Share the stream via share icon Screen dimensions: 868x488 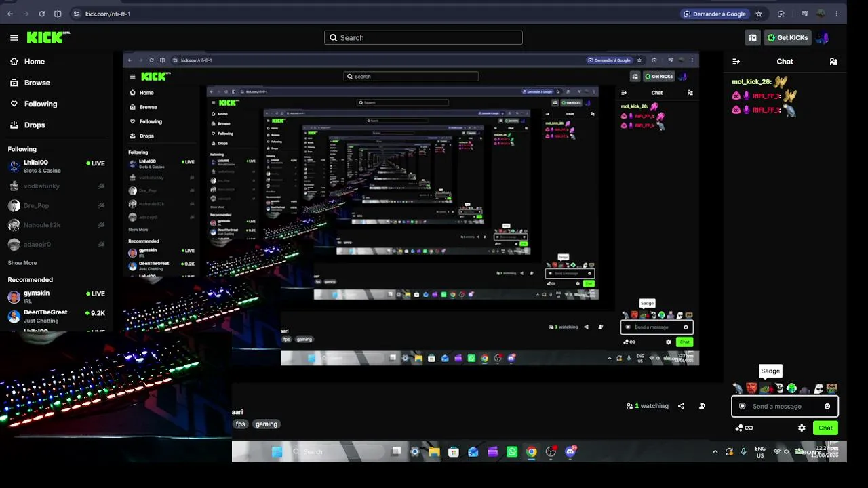(x=681, y=406)
